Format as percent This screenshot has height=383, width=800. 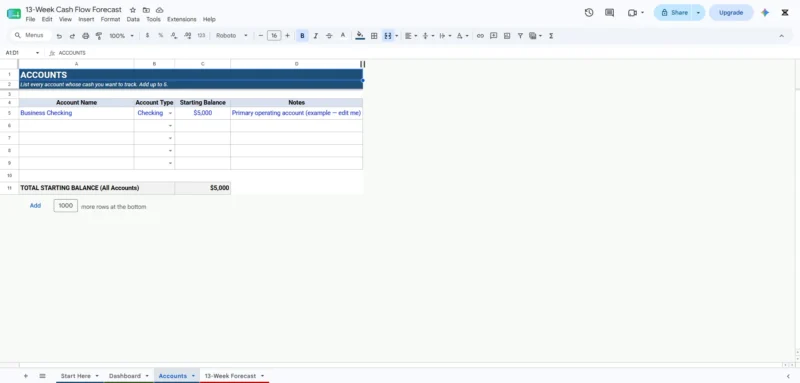(x=161, y=36)
